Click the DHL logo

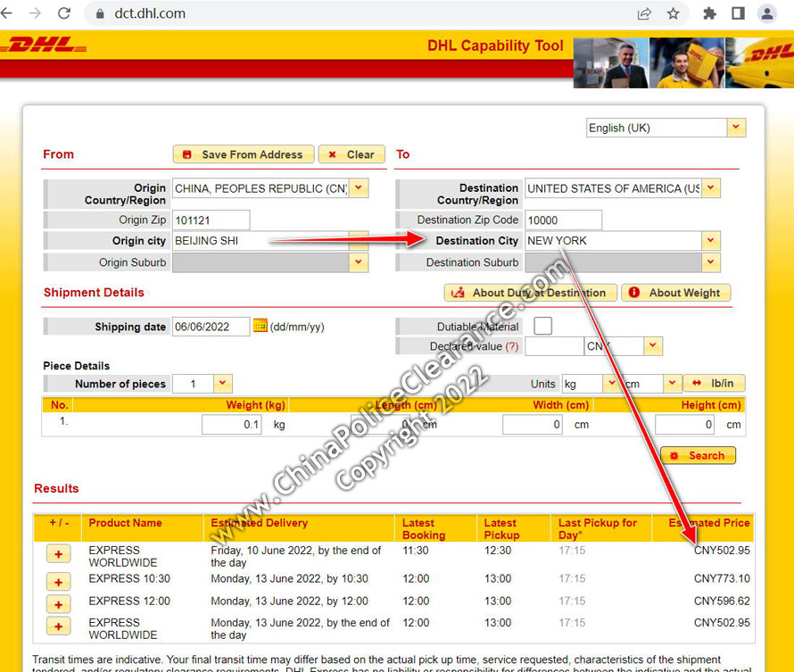(44, 46)
